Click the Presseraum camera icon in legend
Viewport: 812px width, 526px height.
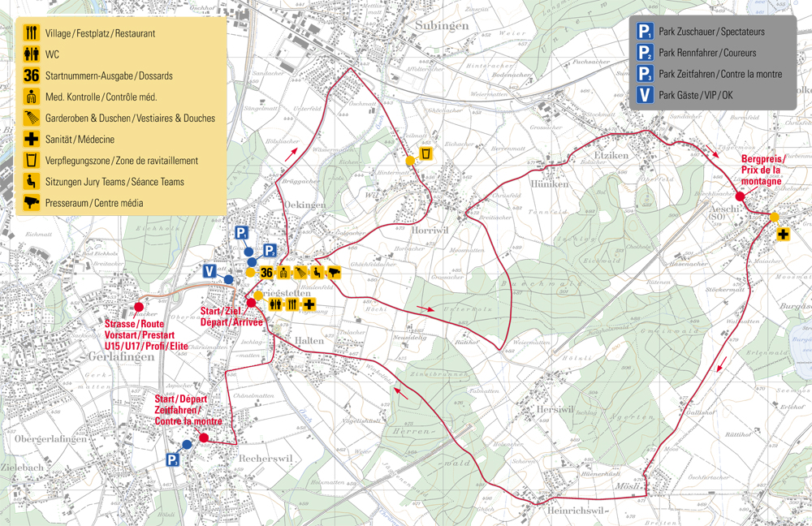click(32, 203)
